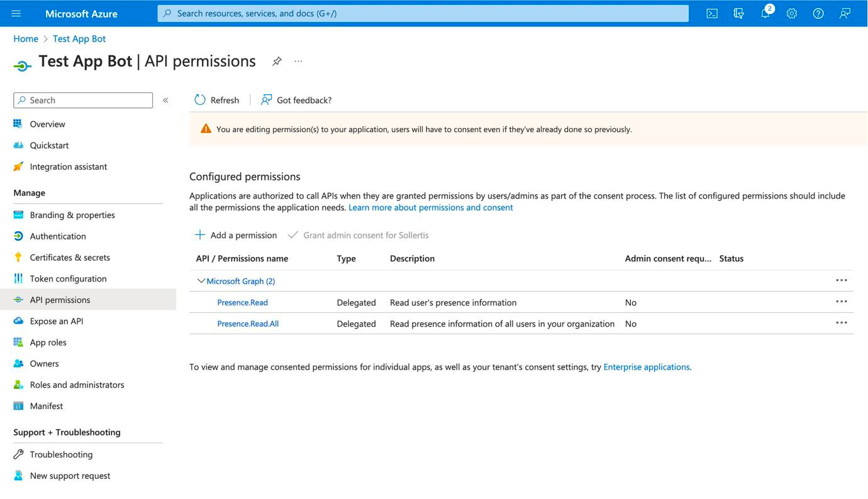Open the Presence.Read permission link
Screen dimensions: 868x499
coord(242,302)
